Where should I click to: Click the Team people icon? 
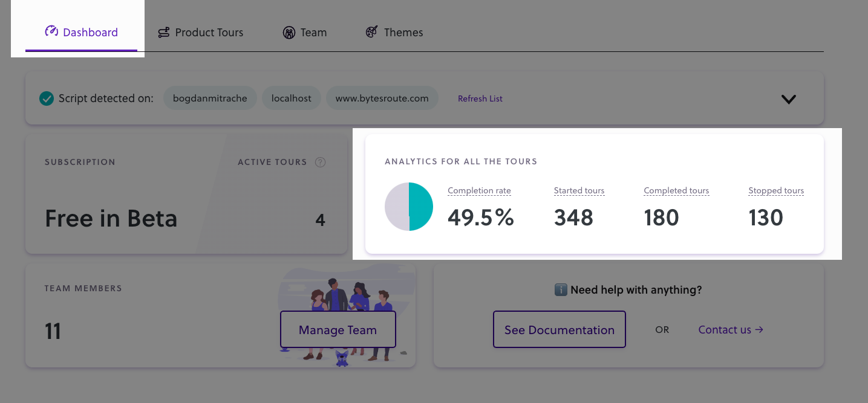click(x=289, y=33)
